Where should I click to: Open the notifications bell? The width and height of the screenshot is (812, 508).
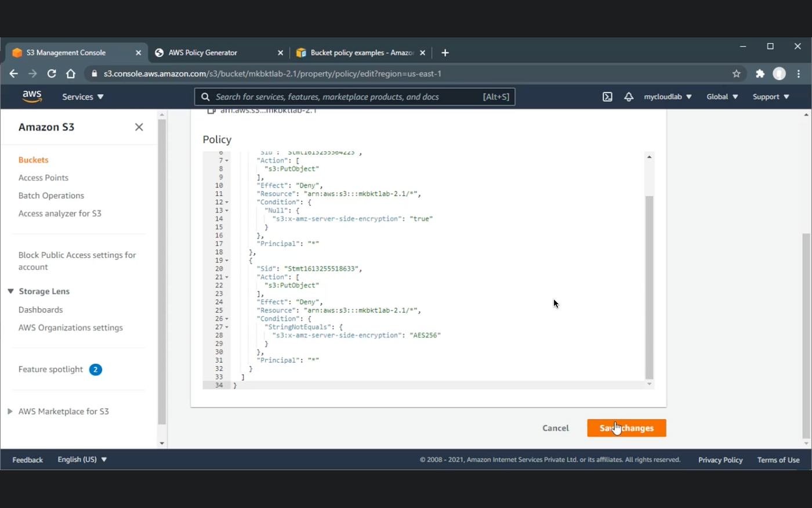tap(629, 96)
